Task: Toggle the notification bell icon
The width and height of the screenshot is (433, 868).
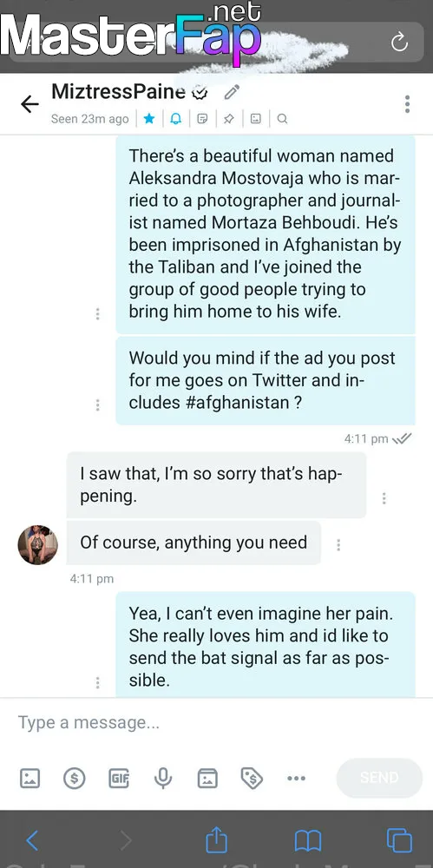Action: click(x=175, y=118)
